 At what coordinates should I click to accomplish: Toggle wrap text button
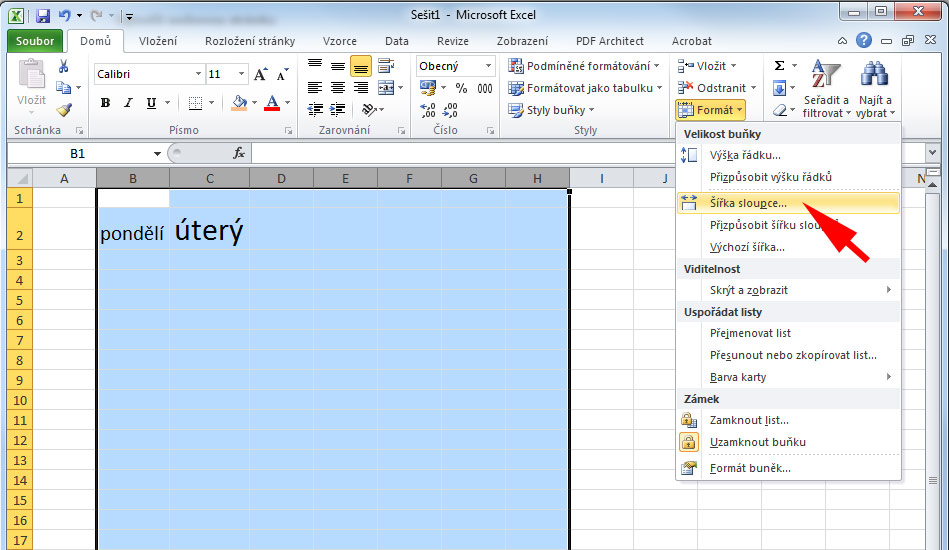(x=386, y=65)
